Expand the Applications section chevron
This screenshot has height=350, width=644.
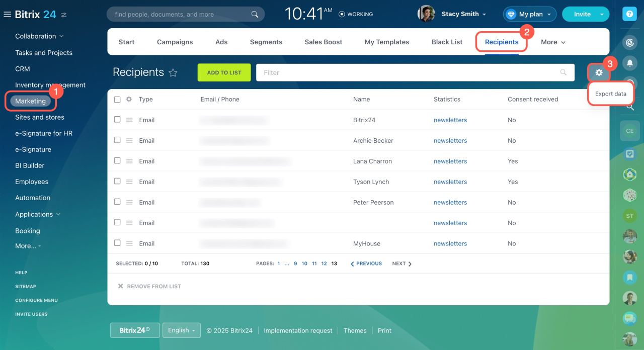[58, 214]
